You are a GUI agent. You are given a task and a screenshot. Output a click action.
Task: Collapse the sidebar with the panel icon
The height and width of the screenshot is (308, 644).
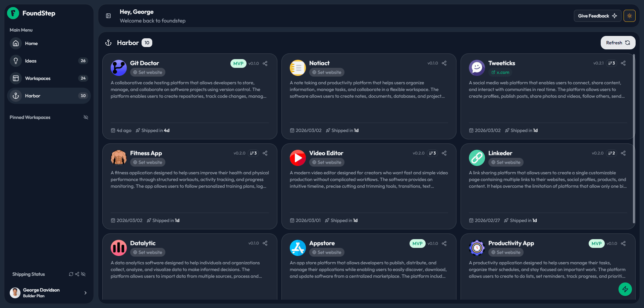point(108,16)
